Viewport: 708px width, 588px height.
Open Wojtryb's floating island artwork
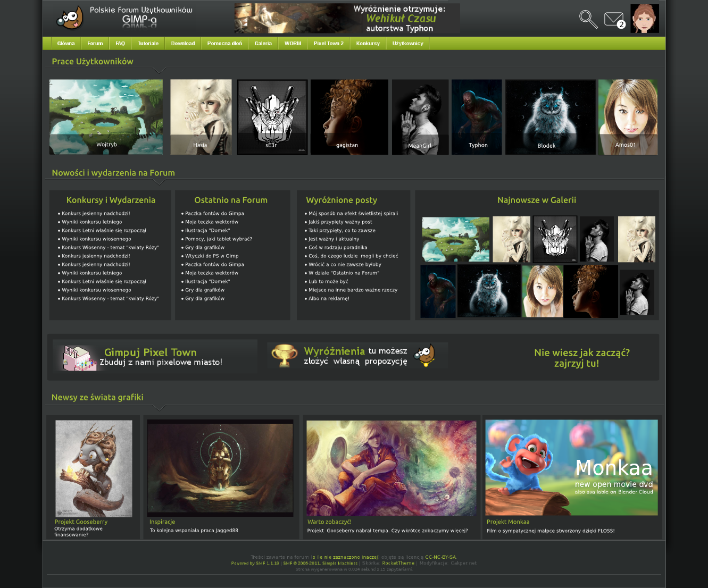(106, 117)
